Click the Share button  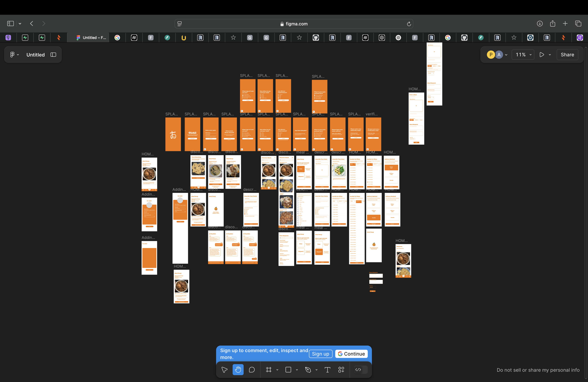click(567, 55)
